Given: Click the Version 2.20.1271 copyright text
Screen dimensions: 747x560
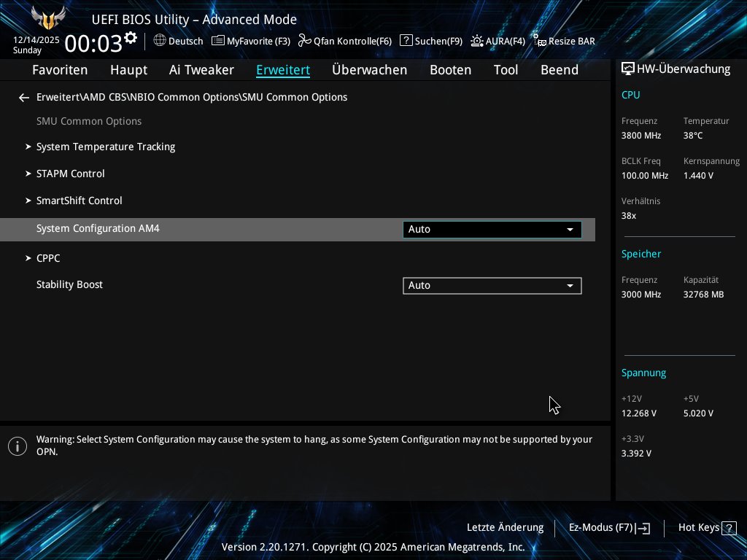Looking at the screenshot, I should (x=373, y=547).
